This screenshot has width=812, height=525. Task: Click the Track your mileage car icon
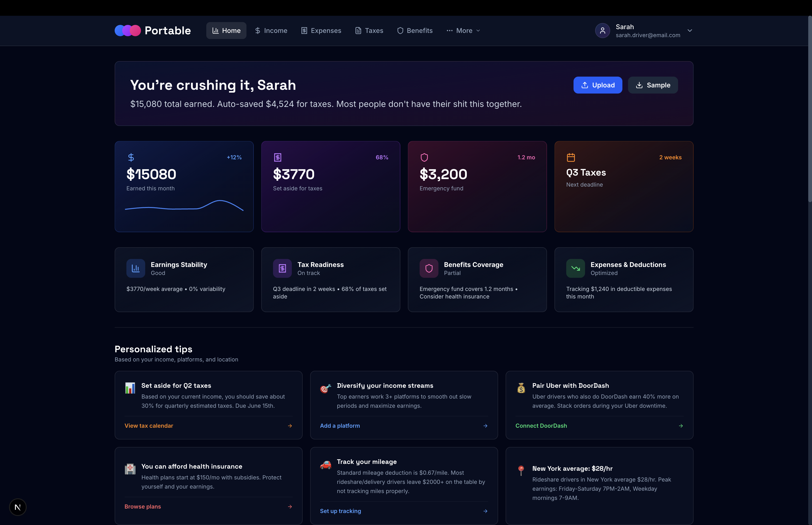tap(325, 465)
